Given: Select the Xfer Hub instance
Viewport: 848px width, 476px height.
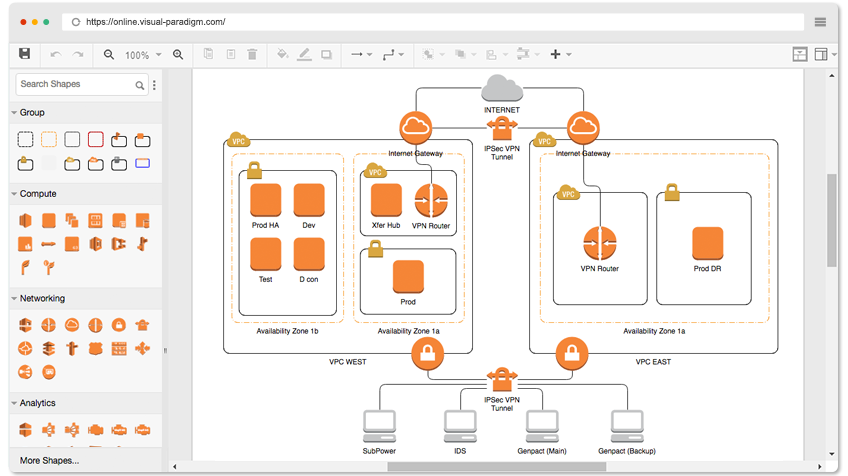Looking at the screenshot, I should pos(386,200).
